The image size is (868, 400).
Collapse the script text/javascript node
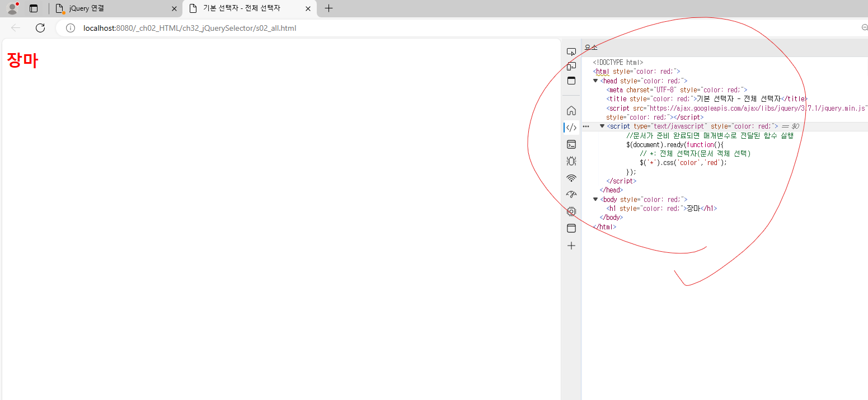click(x=602, y=126)
